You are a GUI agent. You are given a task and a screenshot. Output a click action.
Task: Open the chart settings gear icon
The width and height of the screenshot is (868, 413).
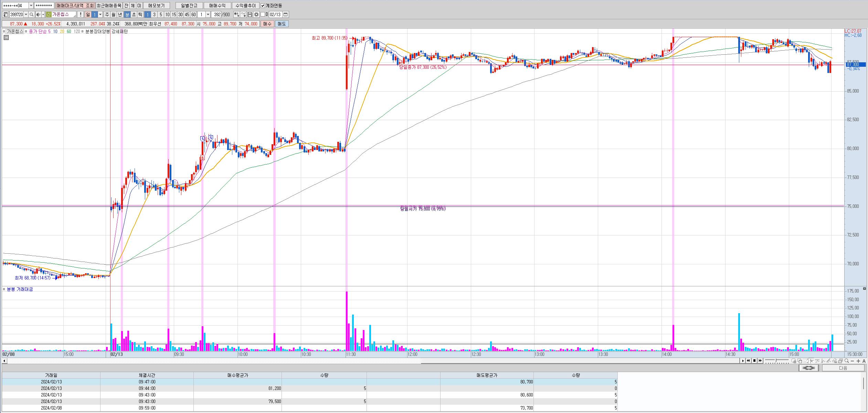click(256, 14)
